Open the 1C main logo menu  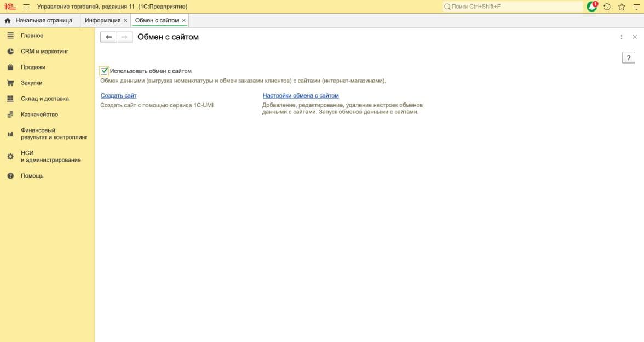[x=10, y=7]
